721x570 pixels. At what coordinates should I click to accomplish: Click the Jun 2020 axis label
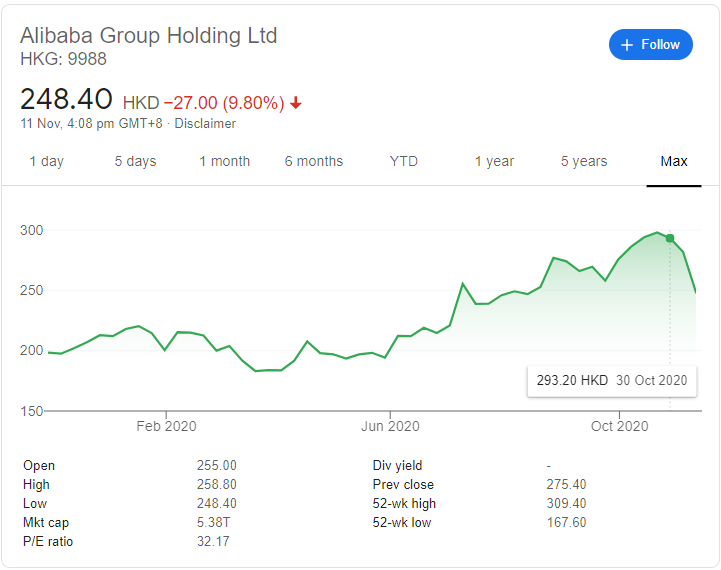(x=390, y=426)
